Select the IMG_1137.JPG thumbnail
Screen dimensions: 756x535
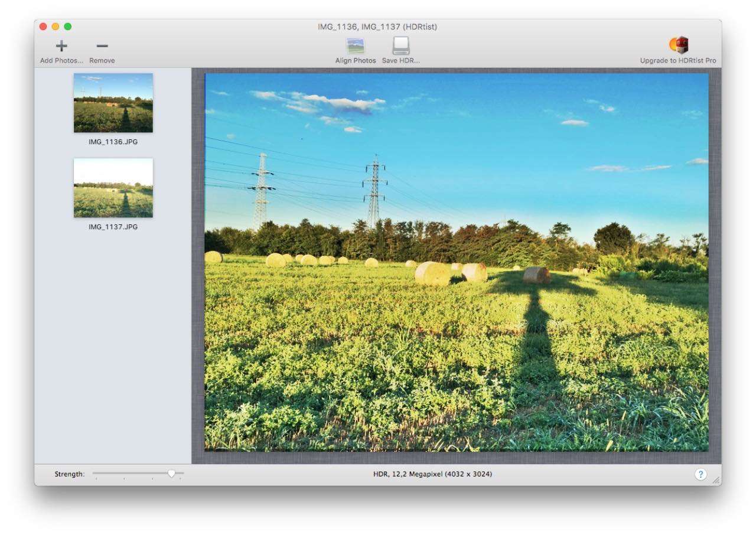pyautogui.click(x=113, y=188)
